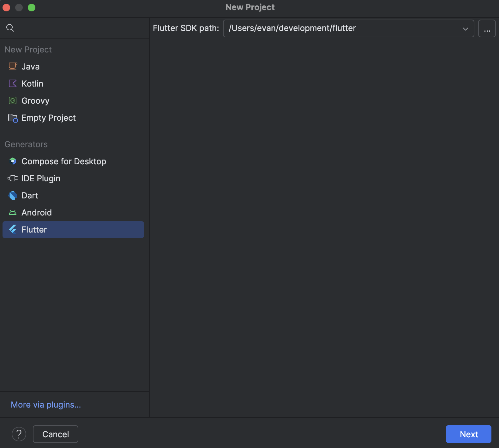Expand Flutter SDK path dropdown arrow
Image resolution: width=499 pixels, height=448 pixels.
pos(466,28)
